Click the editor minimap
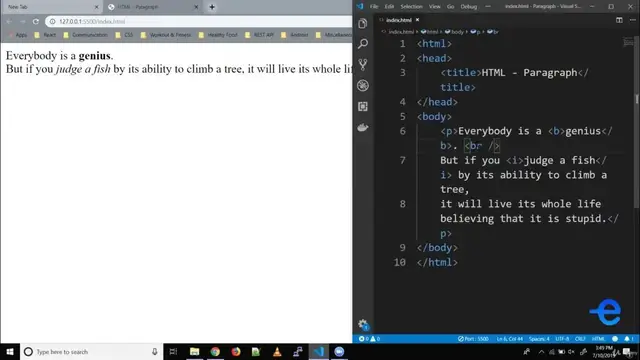This screenshot has height=360, width=640. click(x=628, y=42)
